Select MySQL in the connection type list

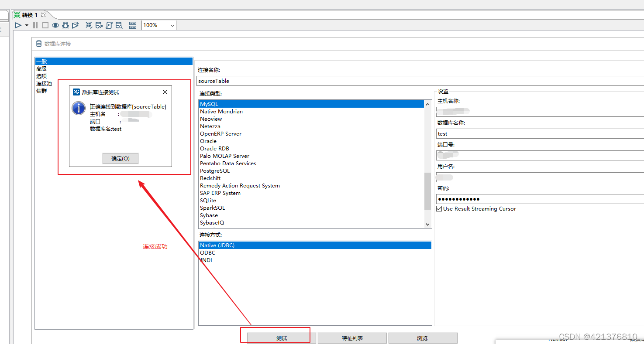tap(311, 104)
